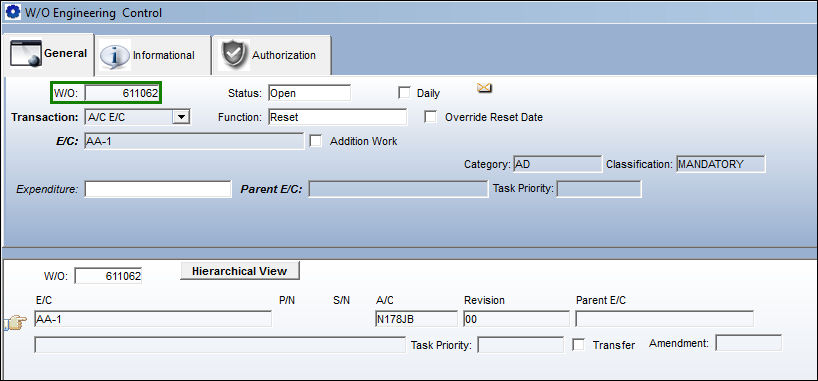Click the Function field showing Reset

tap(338, 117)
